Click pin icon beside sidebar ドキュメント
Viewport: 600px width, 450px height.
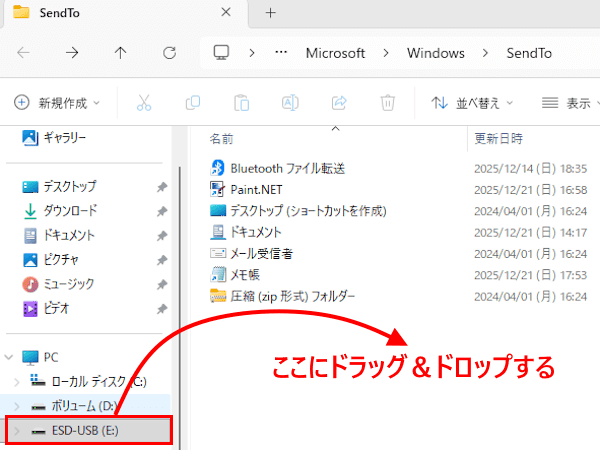[162, 236]
